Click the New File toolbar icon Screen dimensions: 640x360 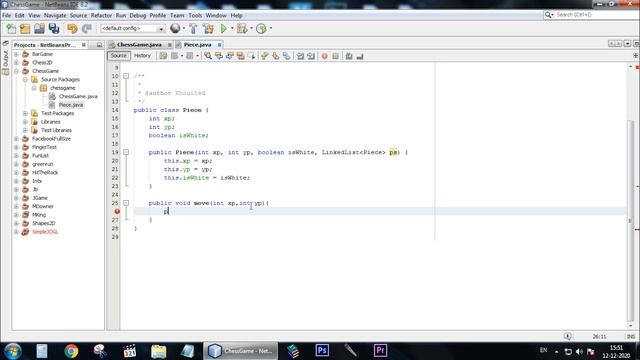11,28
